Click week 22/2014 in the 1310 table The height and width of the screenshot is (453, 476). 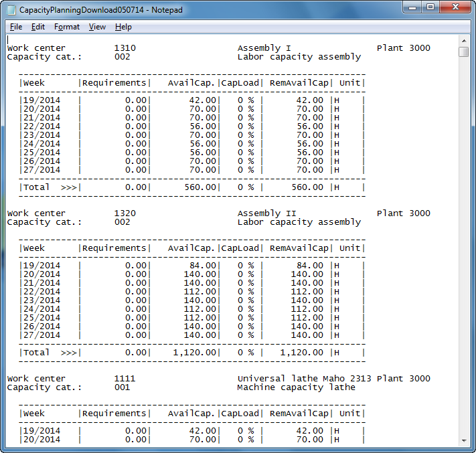[x=42, y=126]
